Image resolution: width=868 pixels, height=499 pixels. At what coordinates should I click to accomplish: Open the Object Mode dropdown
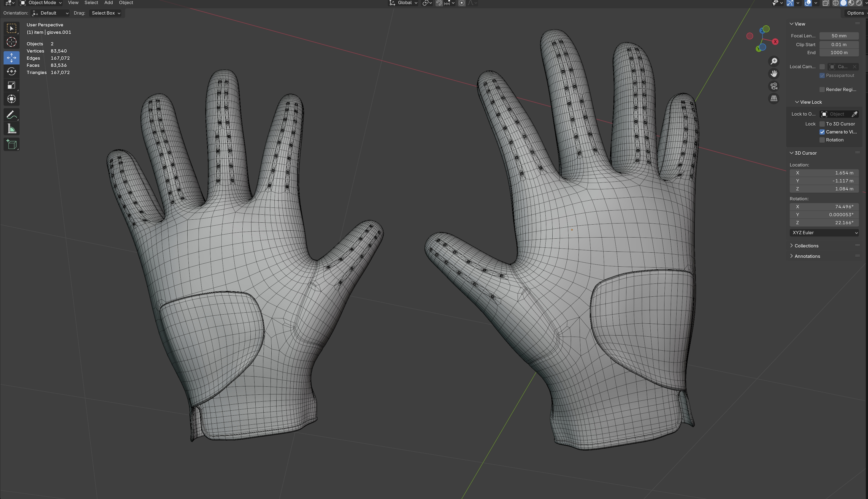pos(41,3)
